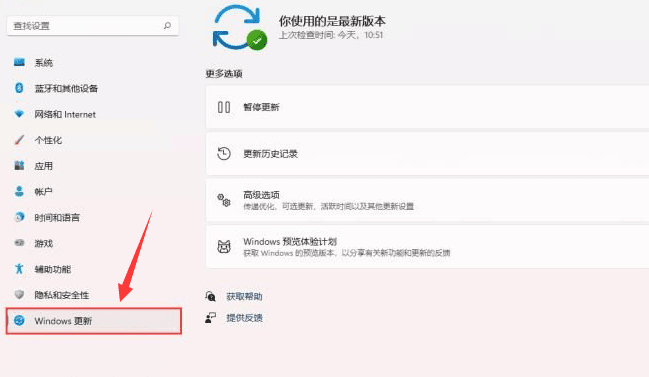Click the 高级选项 description text

point(328,206)
